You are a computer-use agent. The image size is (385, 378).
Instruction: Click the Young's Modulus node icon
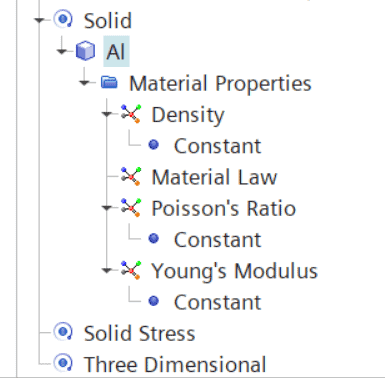[x=131, y=270]
